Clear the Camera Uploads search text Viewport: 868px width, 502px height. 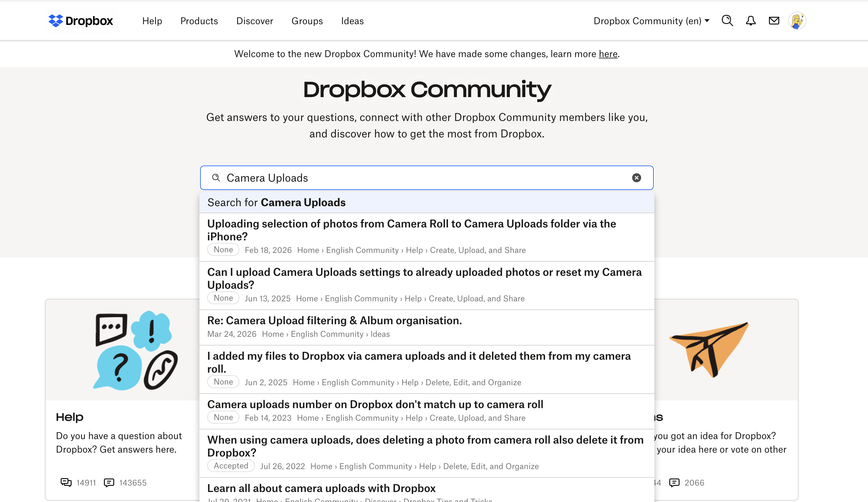636,178
